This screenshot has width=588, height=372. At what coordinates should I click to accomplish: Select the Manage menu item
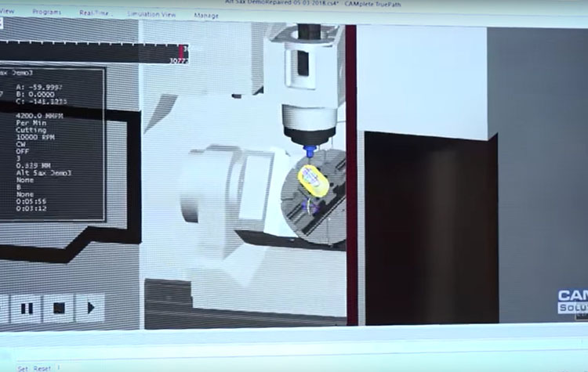pos(206,16)
